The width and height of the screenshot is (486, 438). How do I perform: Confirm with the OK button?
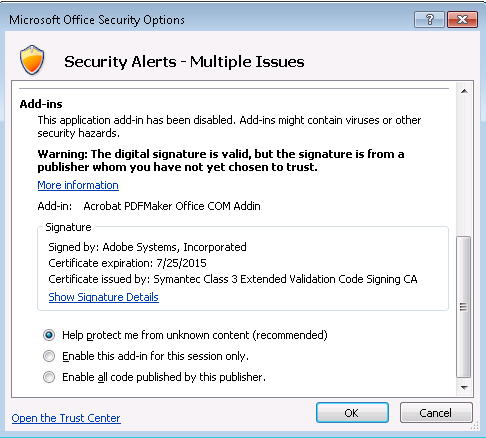click(352, 413)
